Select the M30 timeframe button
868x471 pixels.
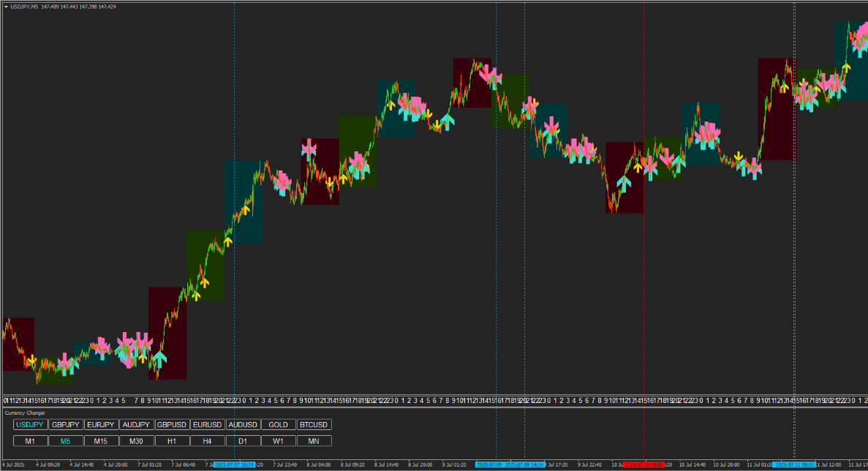point(136,441)
